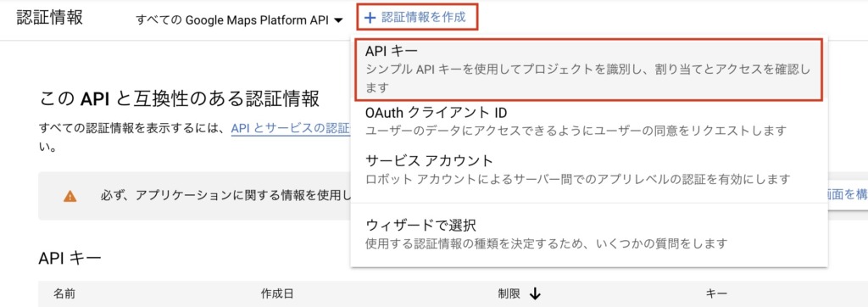
Task: Click the 名前 column header
Action: [65, 293]
